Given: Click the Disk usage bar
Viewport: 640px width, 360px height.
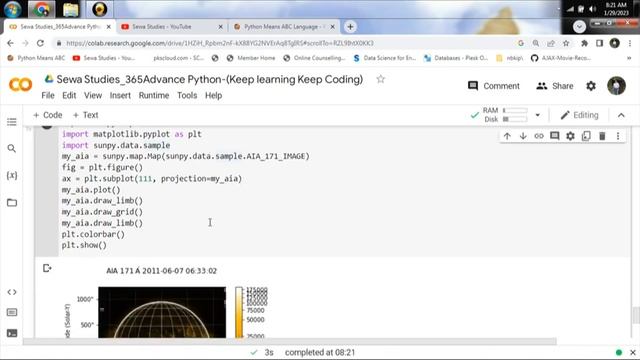Looking at the screenshot, I should coord(515,119).
